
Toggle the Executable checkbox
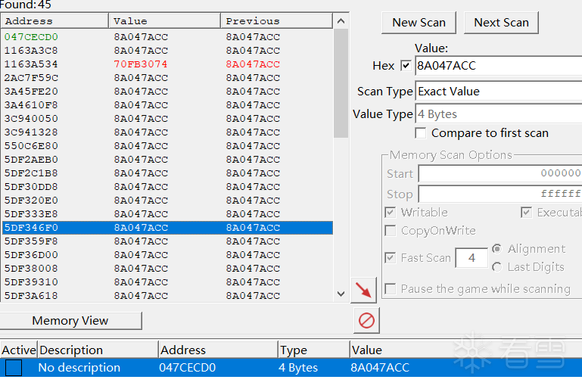pyautogui.click(x=526, y=213)
